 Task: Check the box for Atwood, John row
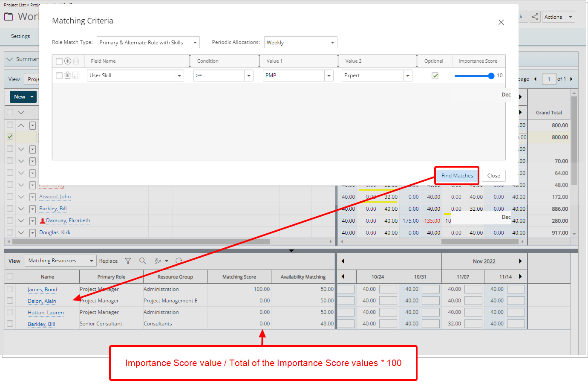pyautogui.click(x=10, y=197)
